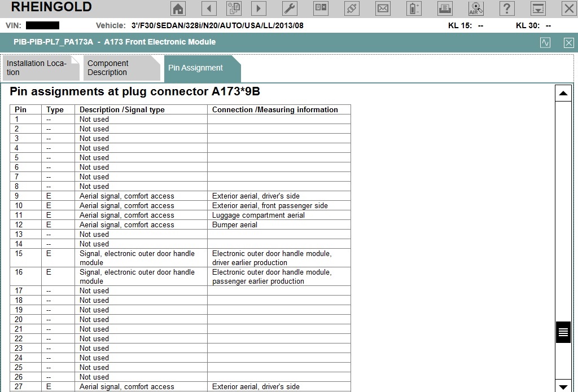Image resolution: width=578 pixels, height=392 pixels.
Task: Go to the Rheingold home screen
Action: [178, 8]
